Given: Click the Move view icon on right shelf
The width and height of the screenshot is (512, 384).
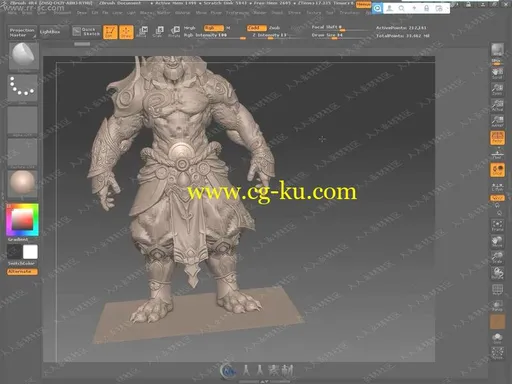Looking at the screenshot, I should [x=497, y=241].
